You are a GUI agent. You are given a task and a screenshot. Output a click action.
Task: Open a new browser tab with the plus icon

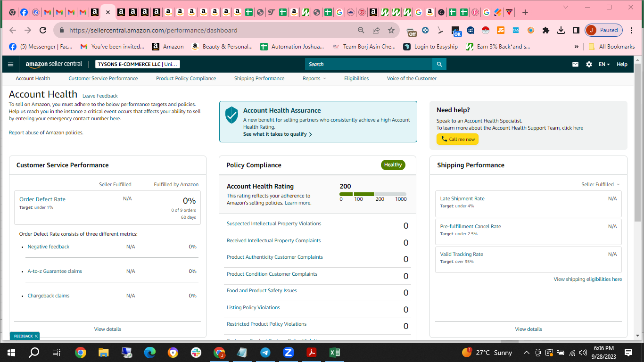pyautogui.click(x=525, y=12)
